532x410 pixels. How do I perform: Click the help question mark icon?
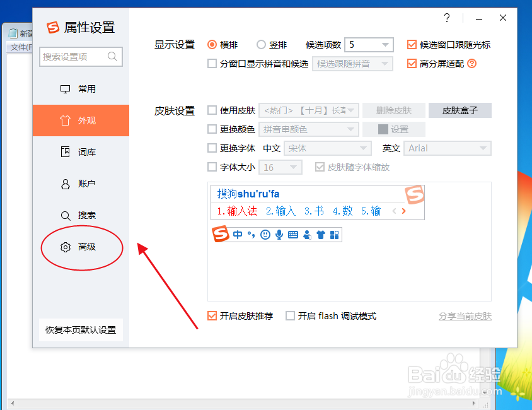click(447, 18)
